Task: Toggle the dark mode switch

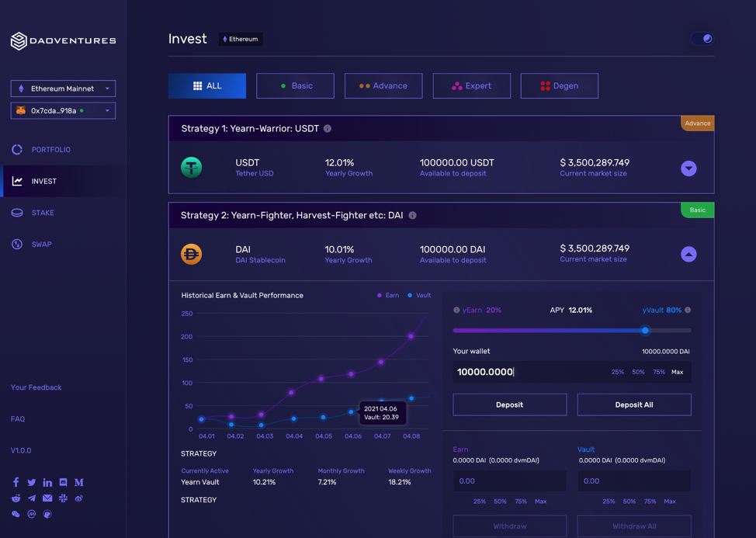Action: (702, 39)
